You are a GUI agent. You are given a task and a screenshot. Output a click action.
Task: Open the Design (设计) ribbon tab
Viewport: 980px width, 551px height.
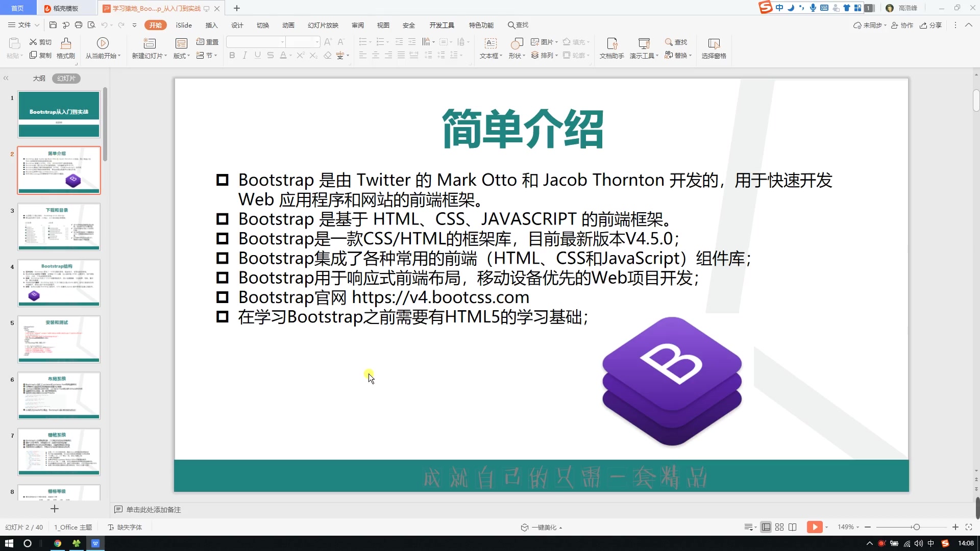(x=237, y=25)
